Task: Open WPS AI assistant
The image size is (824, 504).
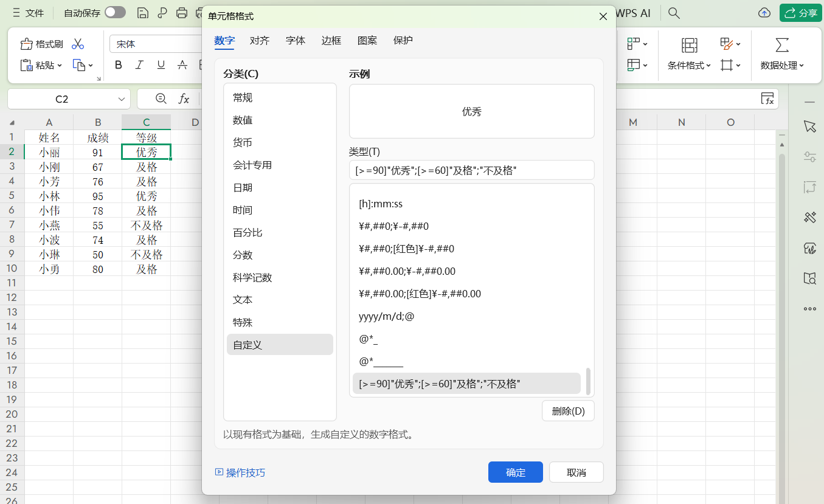Action: [632, 13]
